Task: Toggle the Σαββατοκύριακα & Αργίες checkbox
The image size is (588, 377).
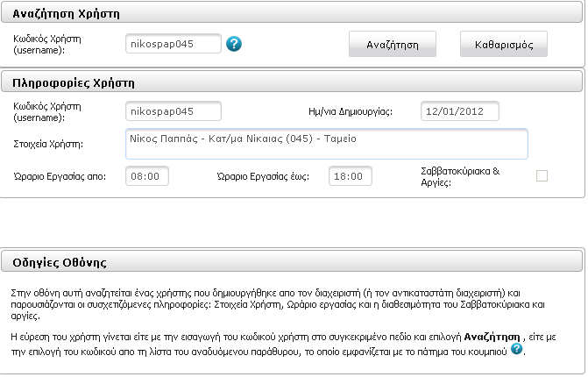Action: point(542,175)
